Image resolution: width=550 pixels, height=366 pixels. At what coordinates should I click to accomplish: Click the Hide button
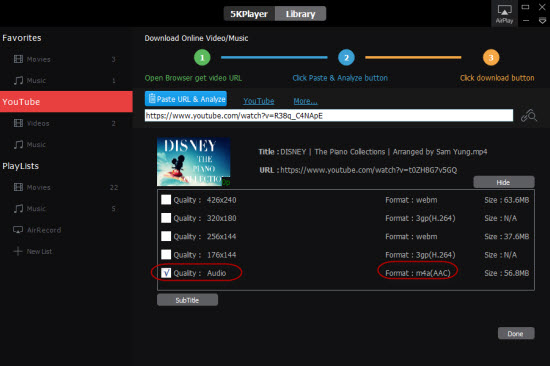click(x=504, y=182)
